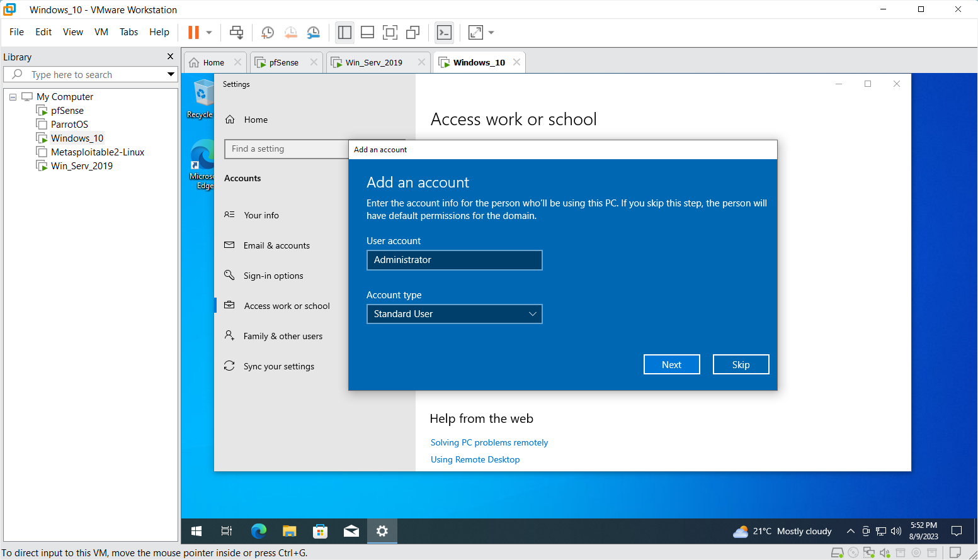Open the Windows Start menu
Viewport: 978px width, 560px height.
pos(196,531)
